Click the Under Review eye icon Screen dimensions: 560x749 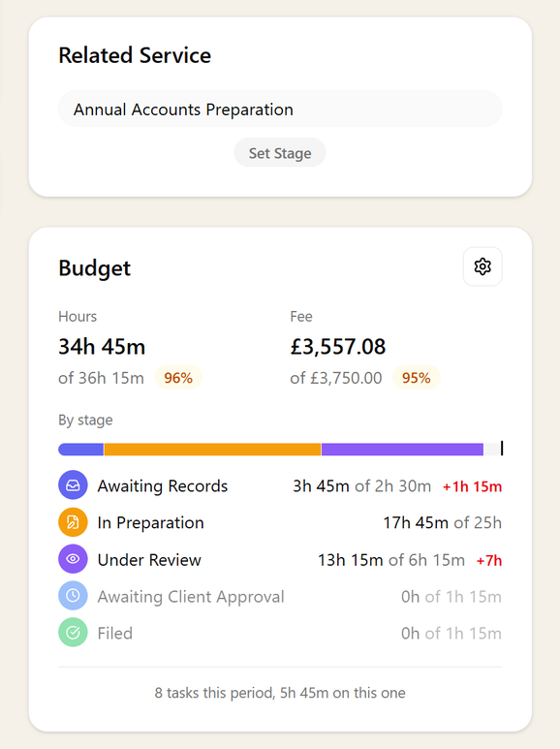[x=73, y=559]
